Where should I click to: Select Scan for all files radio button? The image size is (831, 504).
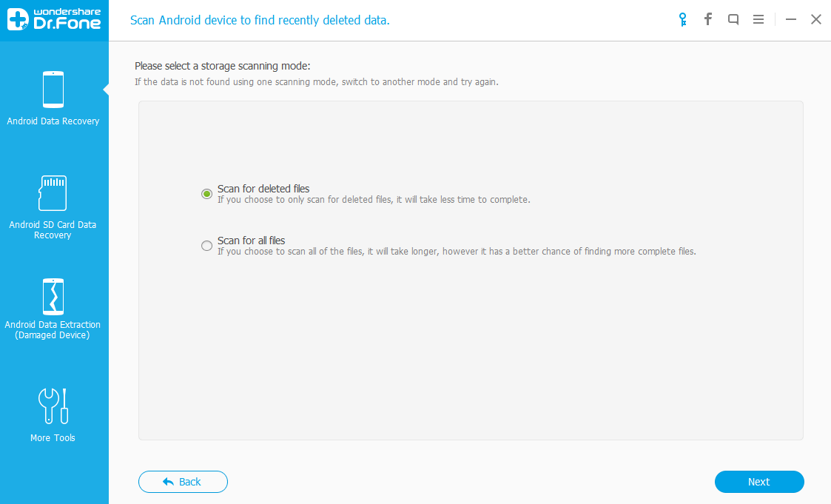coord(206,246)
